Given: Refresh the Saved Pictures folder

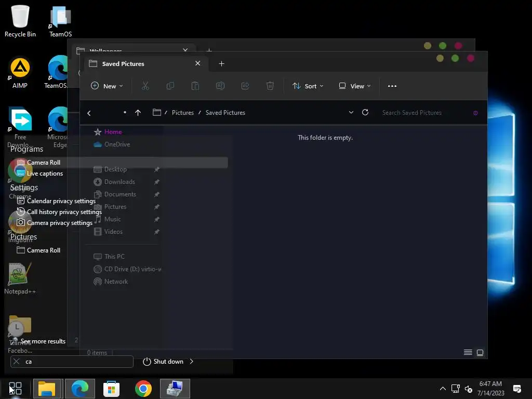Looking at the screenshot, I should pyautogui.click(x=365, y=112).
